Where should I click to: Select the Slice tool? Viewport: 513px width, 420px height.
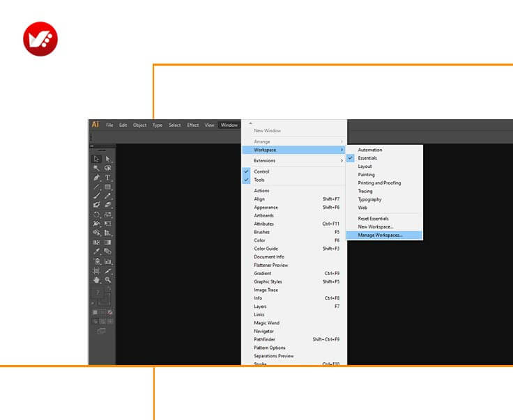coord(107,271)
